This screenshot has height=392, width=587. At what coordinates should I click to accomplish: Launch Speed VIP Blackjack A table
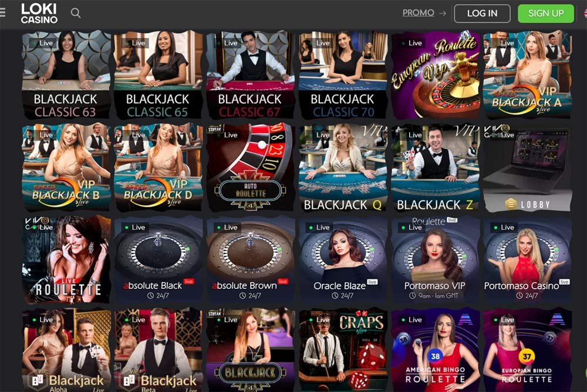tap(528, 75)
